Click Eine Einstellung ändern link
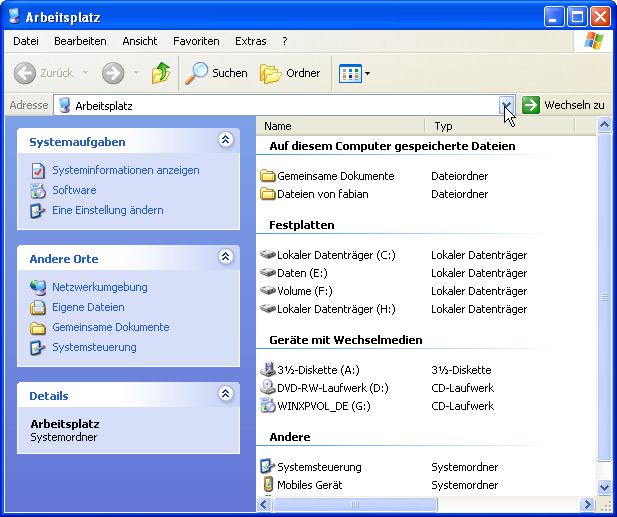The image size is (617, 517). click(x=108, y=210)
